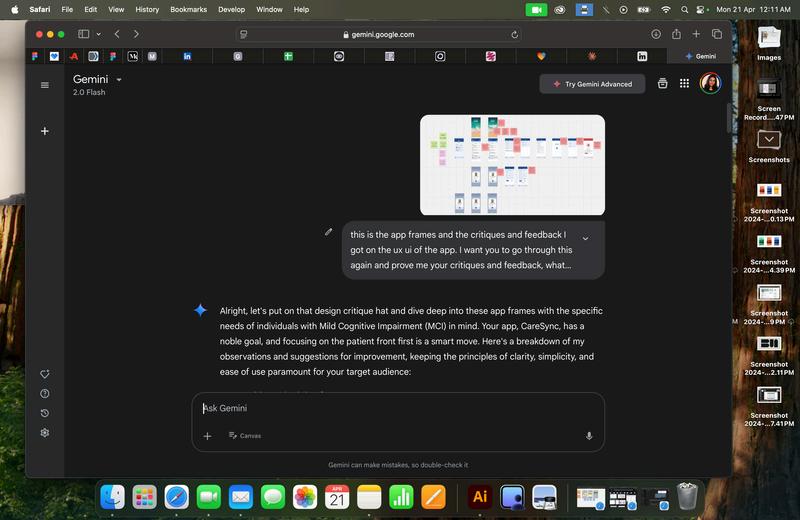
Task: Open Spotlight search in menu bar
Action: click(685, 9)
